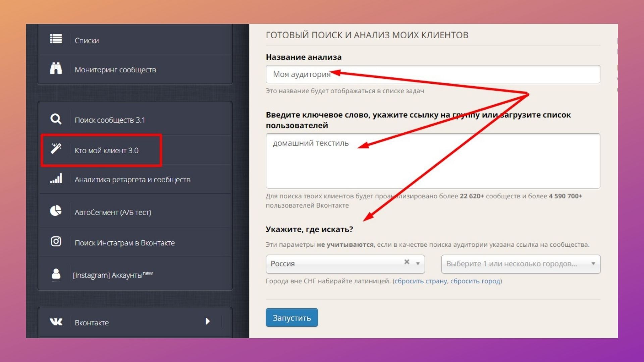
Task: Open the Вконтакте menu label
Action: point(92,323)
